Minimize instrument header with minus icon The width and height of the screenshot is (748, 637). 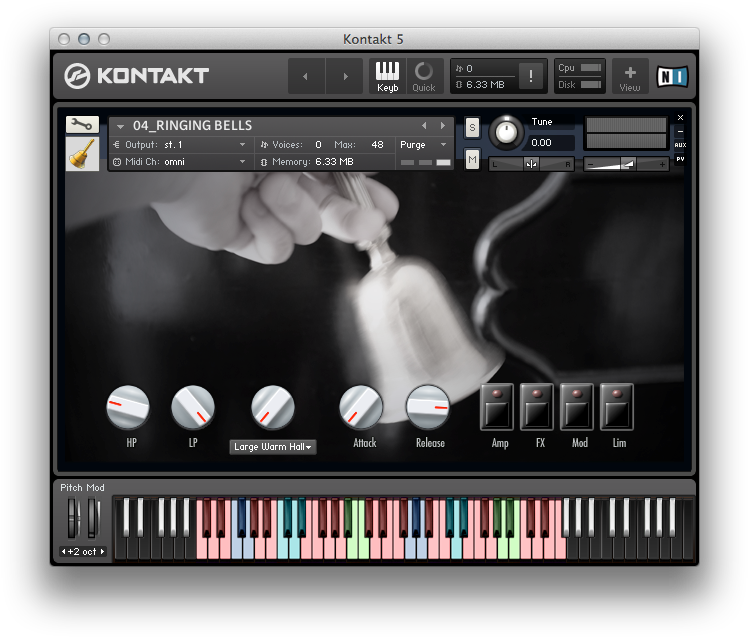click(680, 131)
